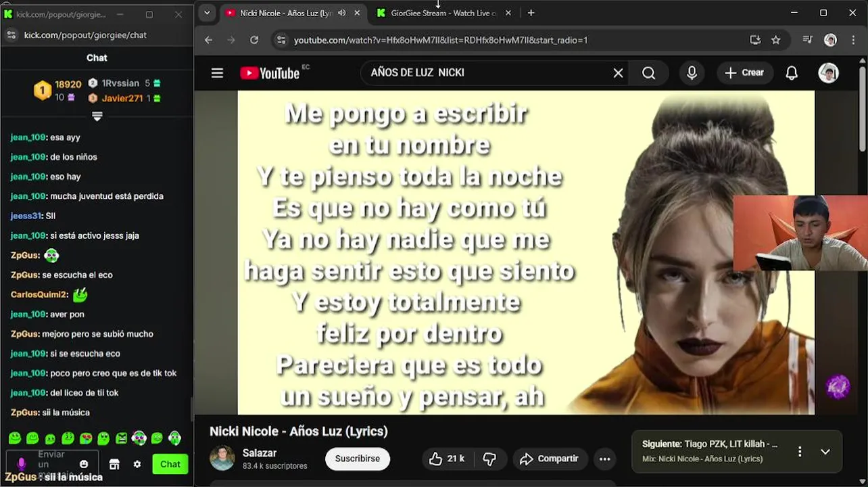The image size is (868, 487).
Task: Dislike the video with thumbs down
Action: [489, 459]
